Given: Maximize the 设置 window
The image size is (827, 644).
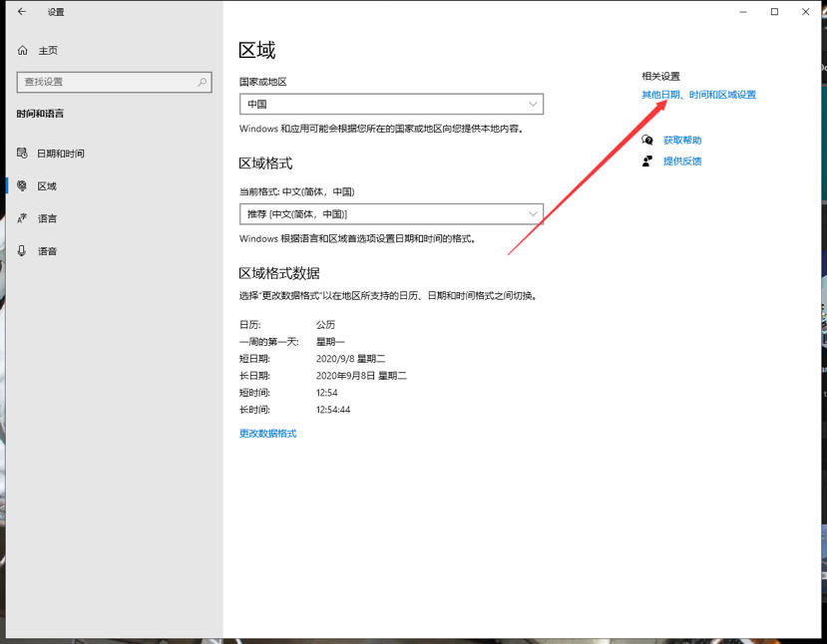Looking at the screenshot, I should pos(774,12).
